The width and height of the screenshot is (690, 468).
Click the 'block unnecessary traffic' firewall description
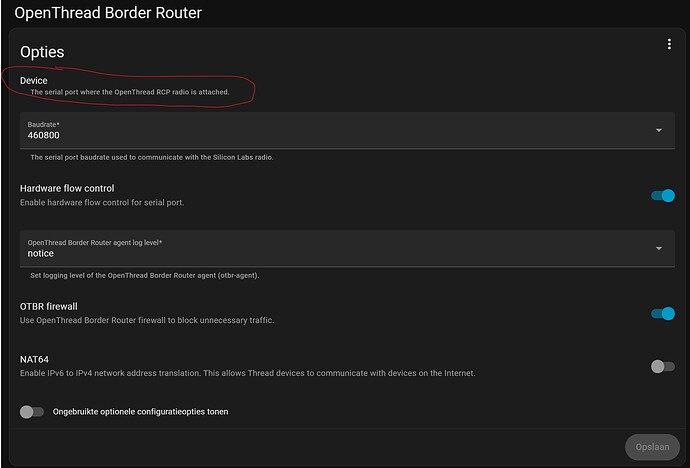click(x=147, y=320)
